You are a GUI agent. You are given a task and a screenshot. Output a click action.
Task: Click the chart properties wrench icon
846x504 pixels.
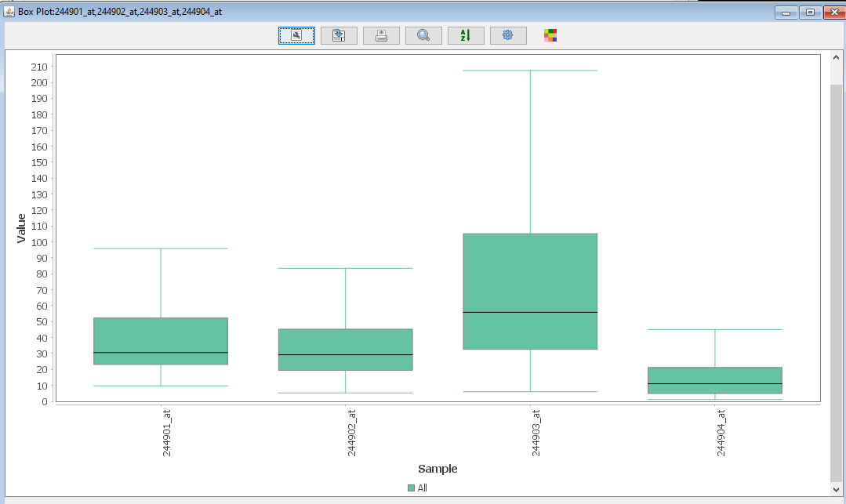[296, 35]
